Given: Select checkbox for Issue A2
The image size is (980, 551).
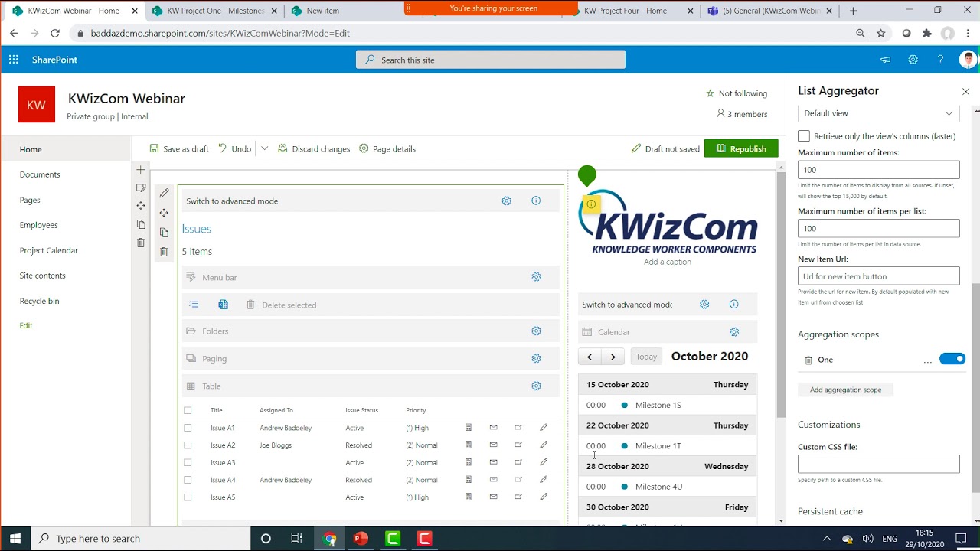Looking at the screenshot, I should pos(188,445).
